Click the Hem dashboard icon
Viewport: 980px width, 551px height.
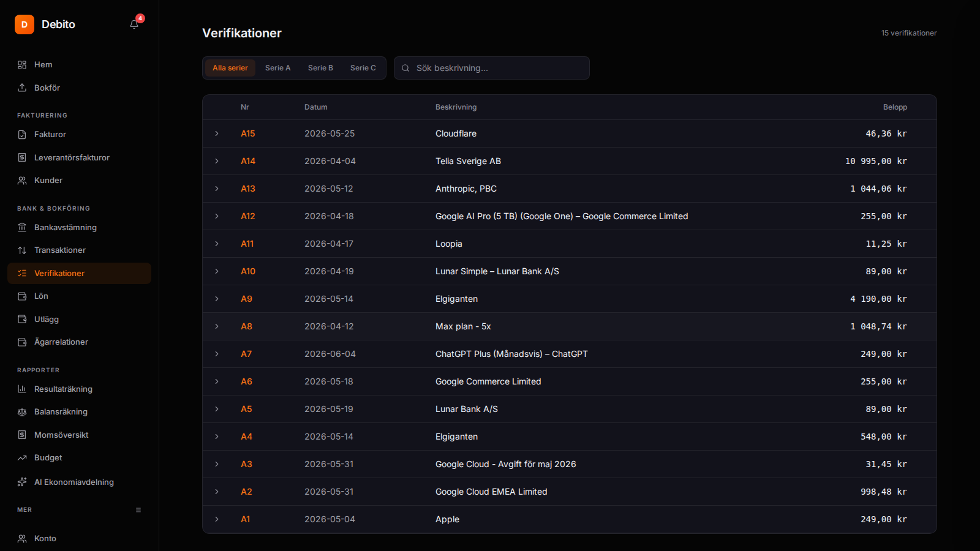[22, 65]
